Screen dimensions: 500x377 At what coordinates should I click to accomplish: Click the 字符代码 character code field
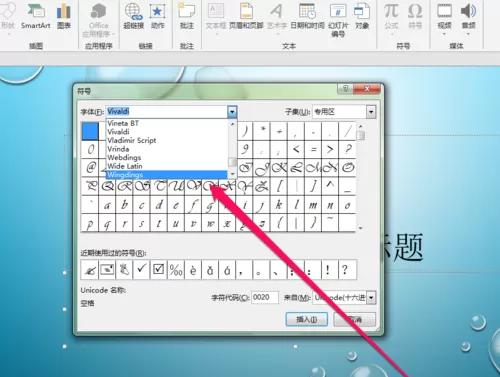[x=265, y=297]
